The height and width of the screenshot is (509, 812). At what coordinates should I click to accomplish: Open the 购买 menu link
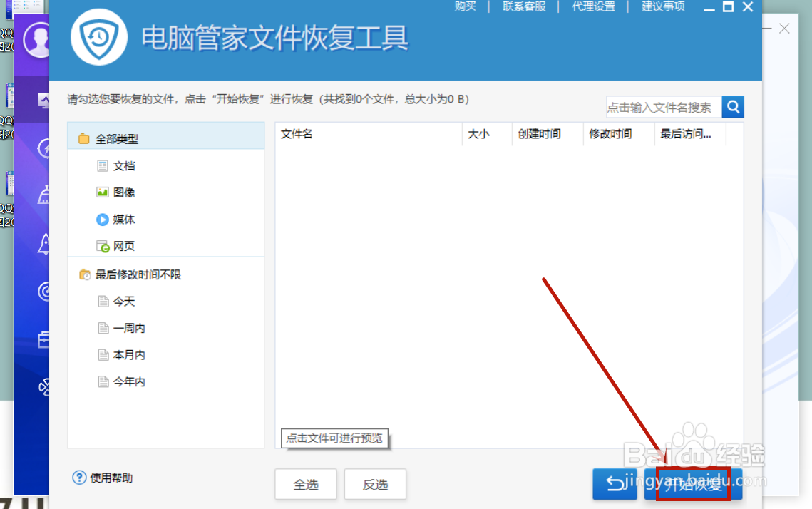465,6
